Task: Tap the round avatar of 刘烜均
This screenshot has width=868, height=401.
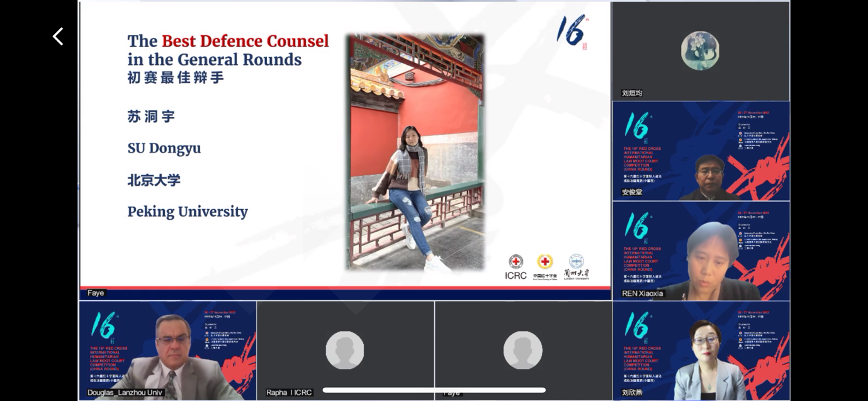Action: point(700,51)
